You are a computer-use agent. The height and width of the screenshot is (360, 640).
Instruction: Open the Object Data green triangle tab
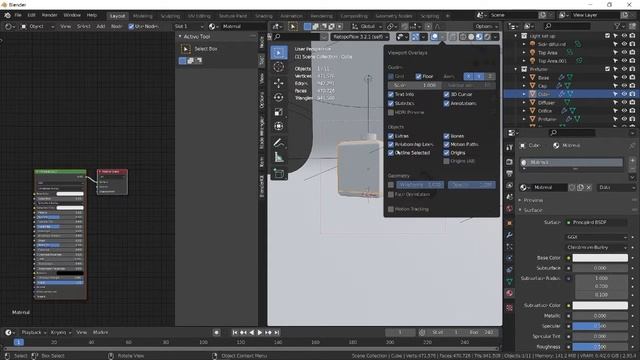(x=509, y=282)
